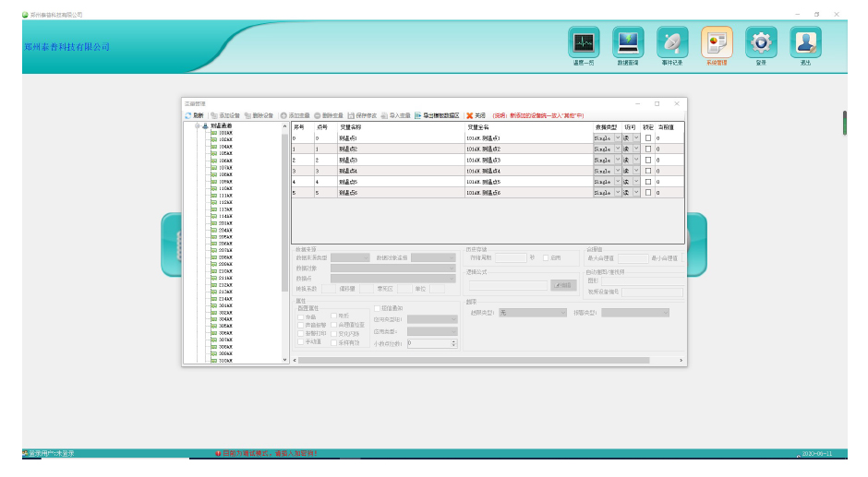Image resolution: width=868 pixels, height=477 pixels.
Task: Click the green icon of tree node 102
Action: (213, 140)
